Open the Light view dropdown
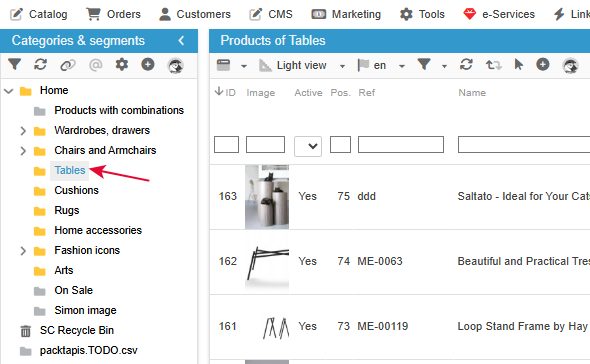Viewport: 590px width, 364px height. 342,66
